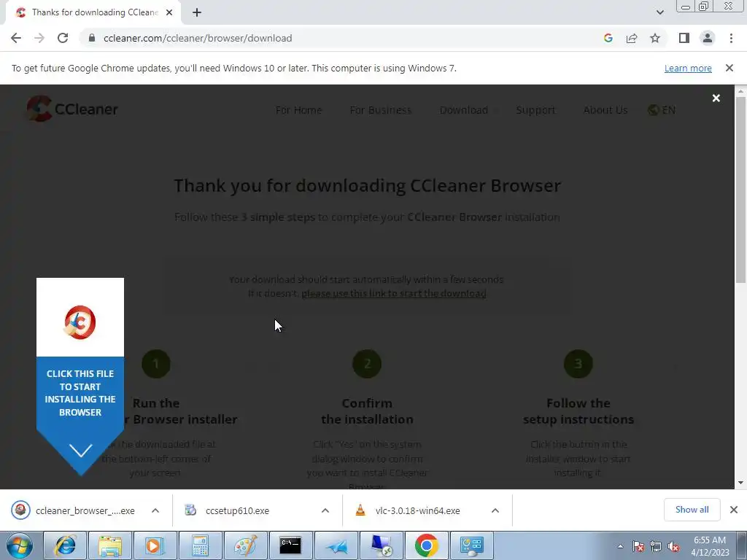747x560 pixels.
Task: Expand options for ccleaner_browser download
Action: coord(155,510)
